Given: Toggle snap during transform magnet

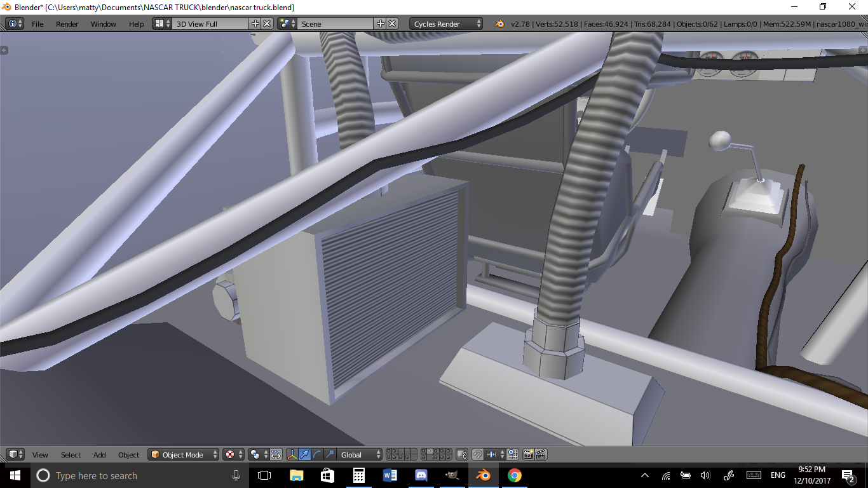Looking at the screenshot, I should click(477, 454).
